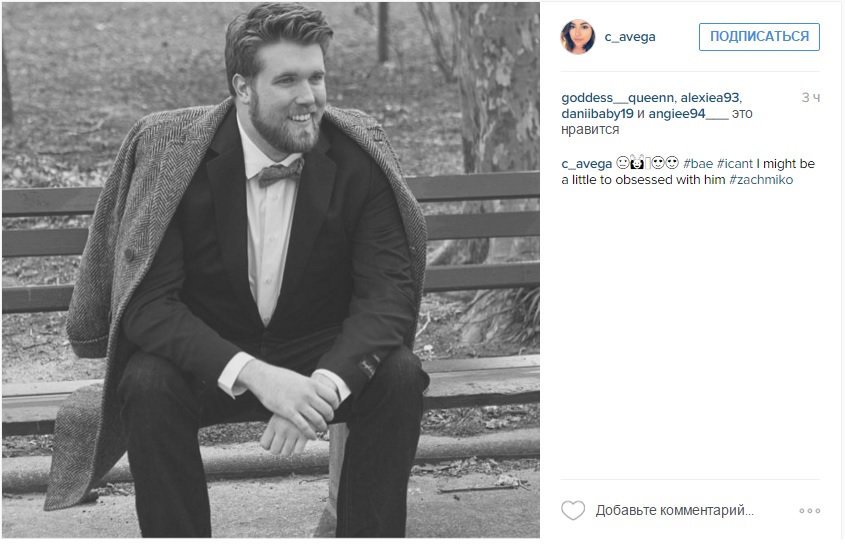Screen dimensions: 845x544
Task: Focus the Добавьте комментарий comment field
Action: pyautogui.click(x=675, y=510)
